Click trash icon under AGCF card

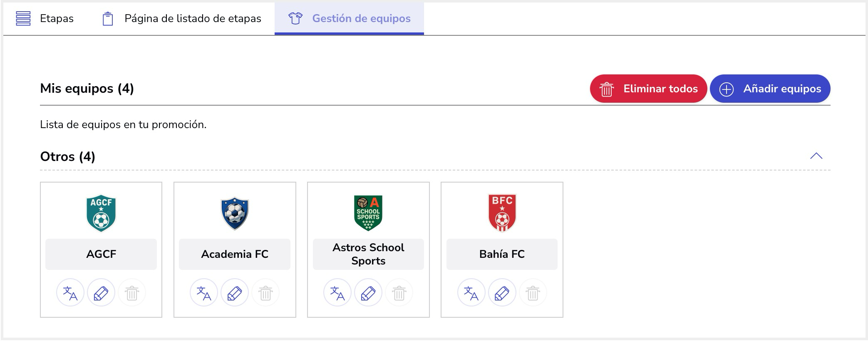click(132, 293)
